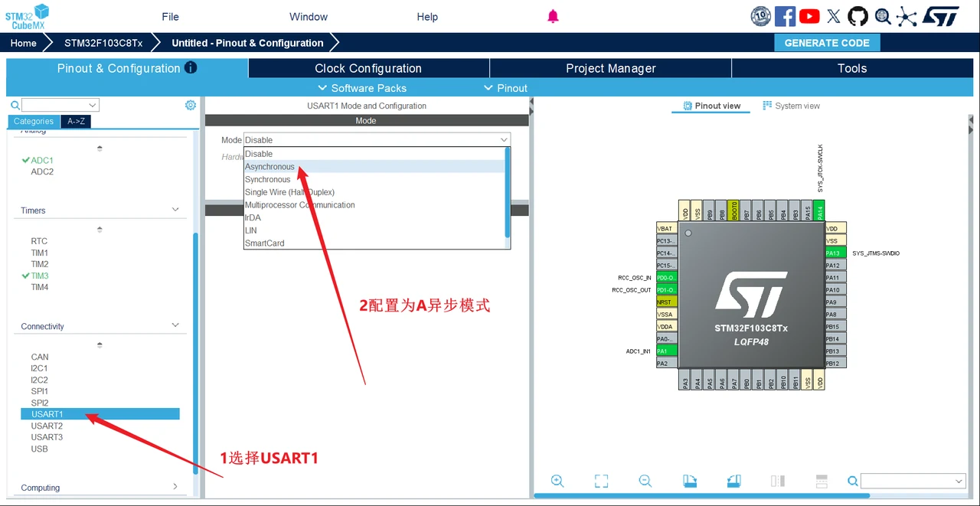Open the Pinout dropdown

[x=505, y=88]
